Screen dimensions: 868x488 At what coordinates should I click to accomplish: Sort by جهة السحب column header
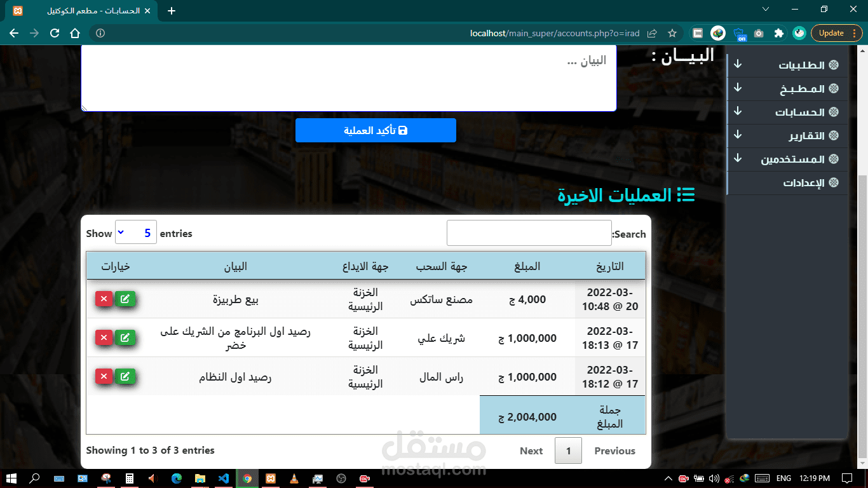442,266
